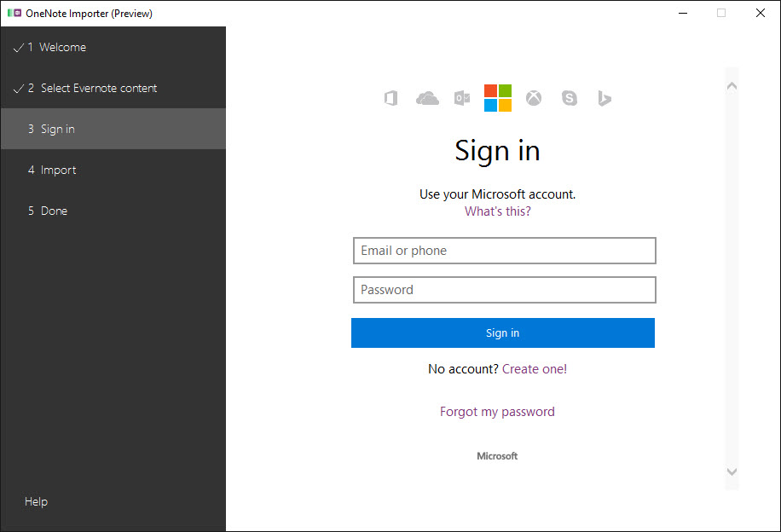Click the OneNote Importer title bar icon
This screenshot has width=781, height=532.
coord(14,13)
